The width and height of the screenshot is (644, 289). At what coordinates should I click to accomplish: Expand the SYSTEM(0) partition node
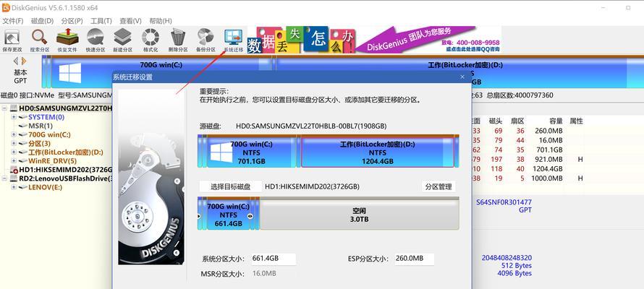point(14,117)
